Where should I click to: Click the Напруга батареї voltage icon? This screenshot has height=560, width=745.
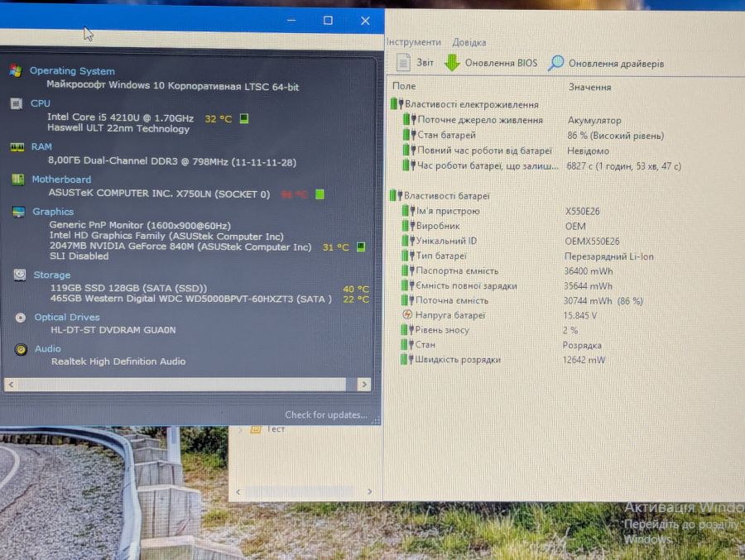pos(407,314)
